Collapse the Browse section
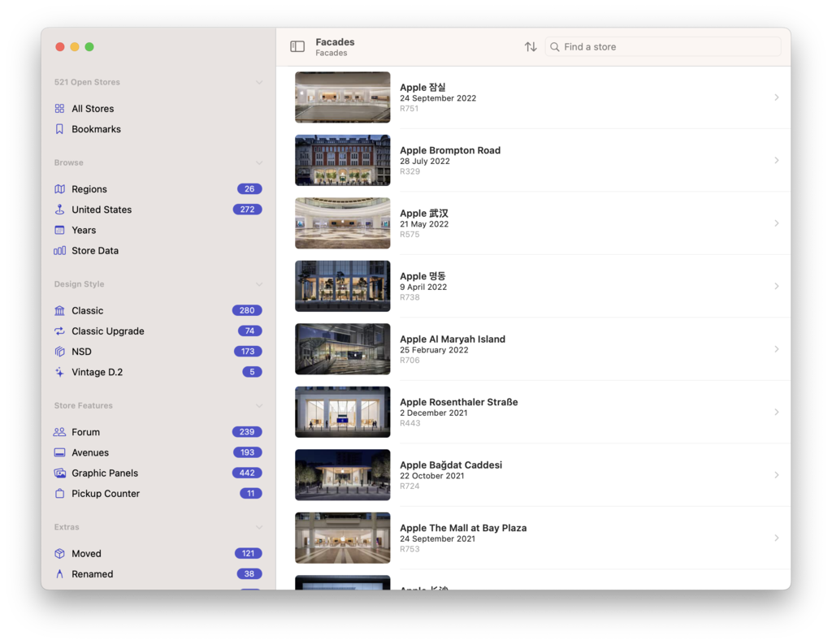Screen dimensions: 832x644 [259, 162]
